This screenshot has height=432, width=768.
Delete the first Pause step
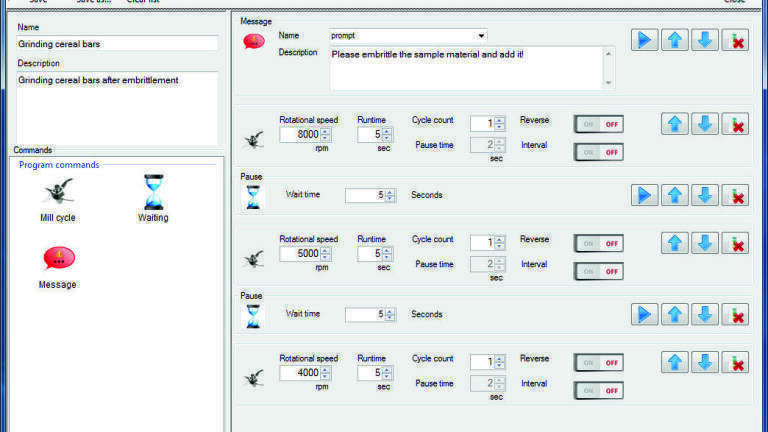pos(735,195)
